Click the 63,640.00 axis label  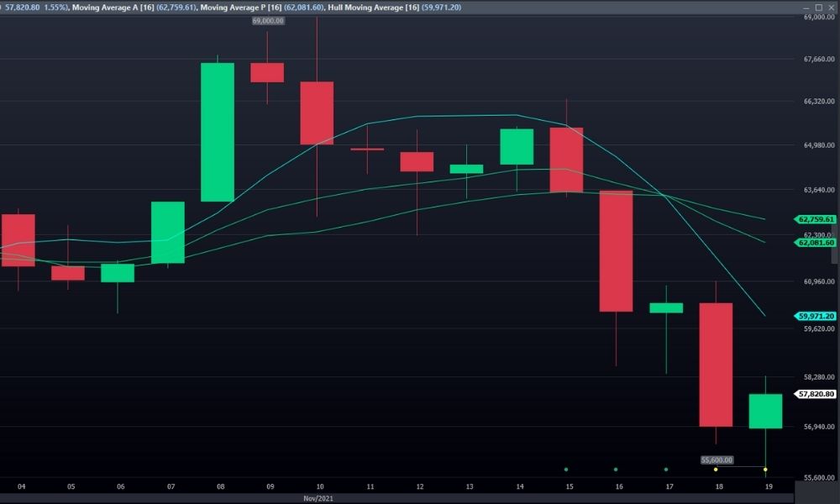[x=819, y=189]
